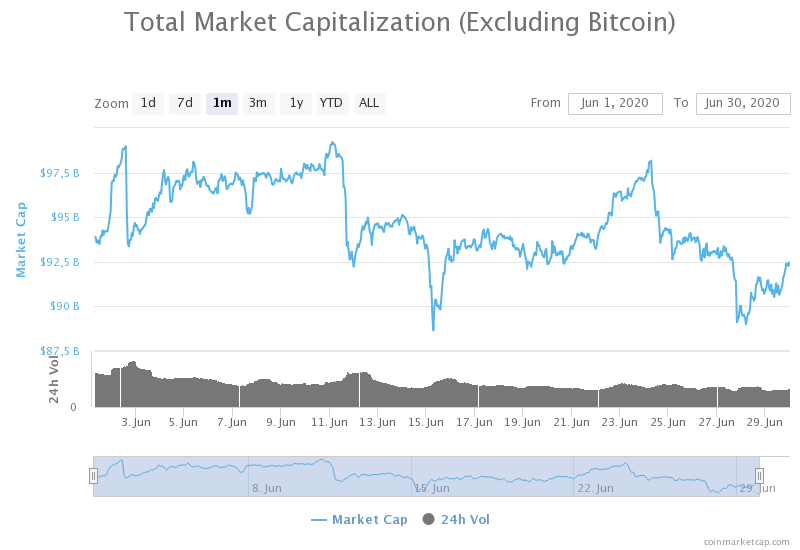This screenshot has width=800, height=550.
Task: Switch zoom to 3m
Action: [x=258, y=103]
